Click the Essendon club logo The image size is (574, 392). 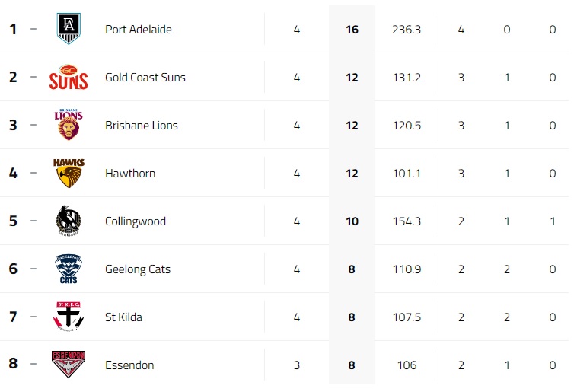click(x=69, y=365)
